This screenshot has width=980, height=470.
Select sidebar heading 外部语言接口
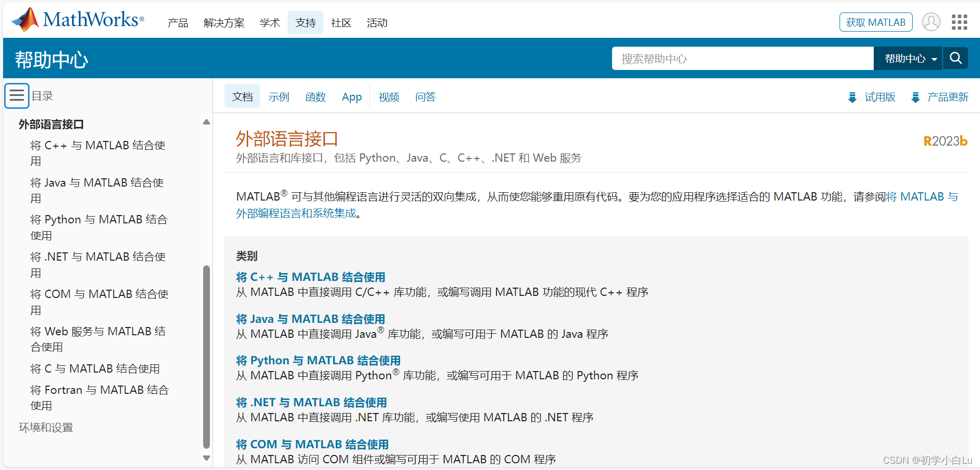tap(51, 124)
